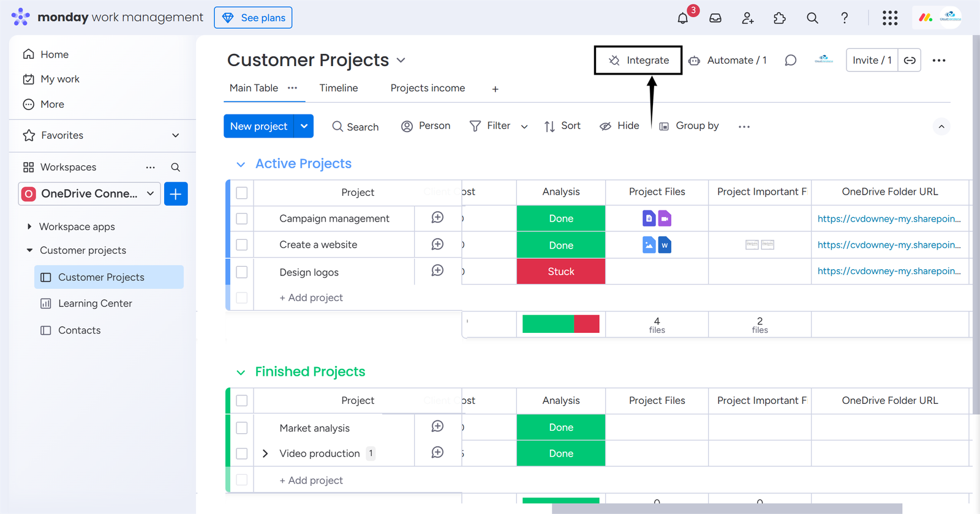Check Market analysis row
This screenshot has height=514, width=980.
tap(242, 428)
